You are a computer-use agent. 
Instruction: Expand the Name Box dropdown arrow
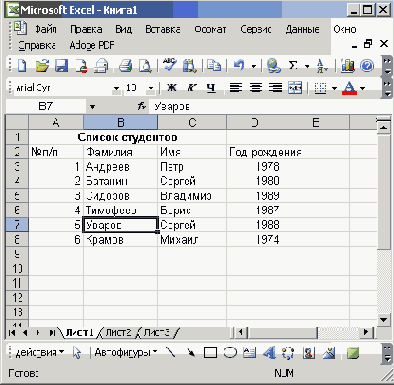click(92, 107)
